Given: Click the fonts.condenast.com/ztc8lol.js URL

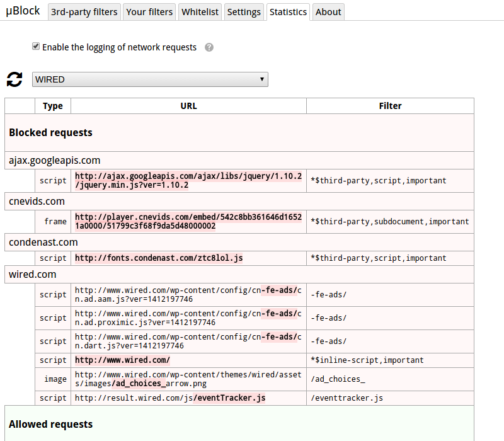Looking at the screenshot, I should point(159,258).
